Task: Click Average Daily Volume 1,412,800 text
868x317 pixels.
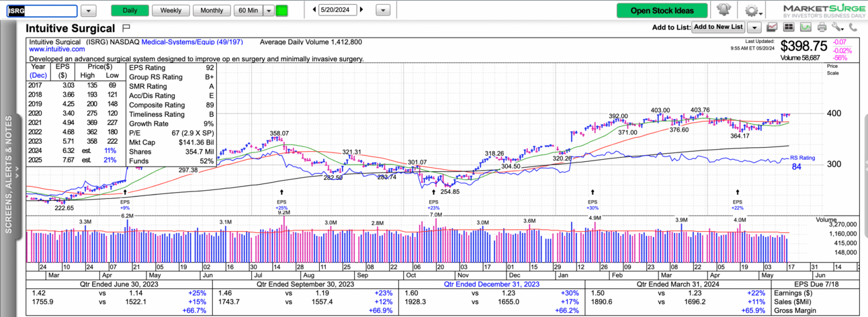Action: point(311,42)
